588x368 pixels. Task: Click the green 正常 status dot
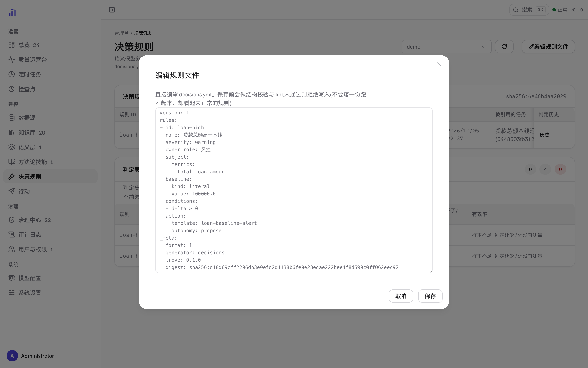[x=554, y=10]
